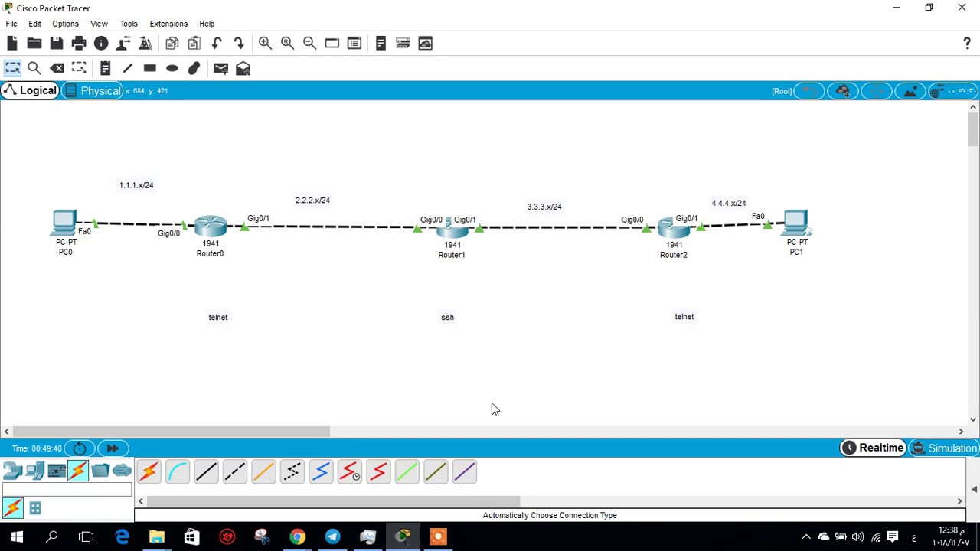The image size is (980, 551).
Task: Open the View menu
Action: pyautogui.click(x=99, y=24)
